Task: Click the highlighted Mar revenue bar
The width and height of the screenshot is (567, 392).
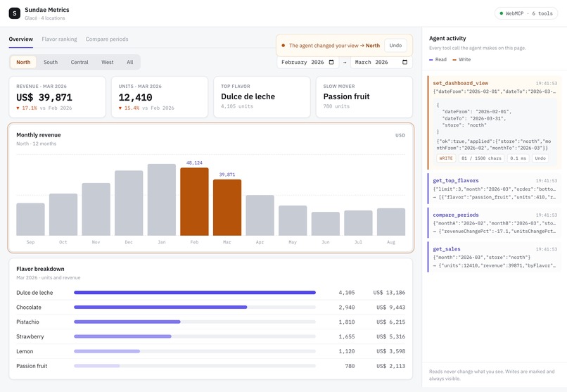Action: point(227,208)
